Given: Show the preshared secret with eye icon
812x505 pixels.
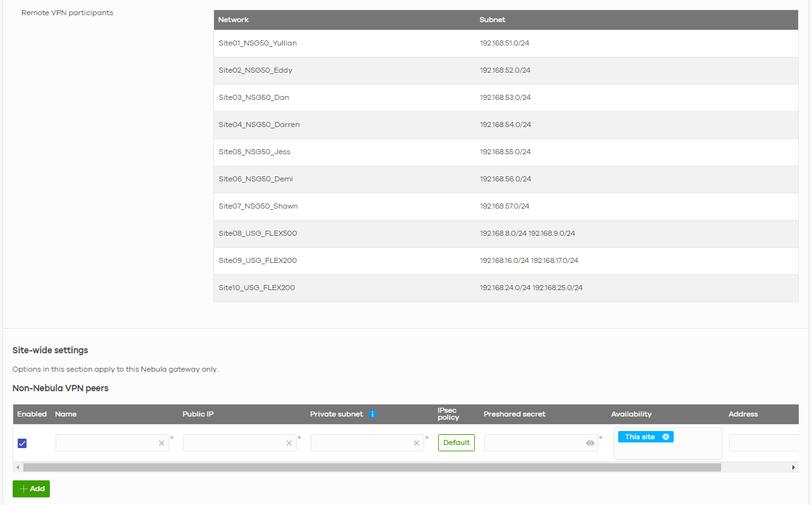Looking at the screenshot, I should (x=590, y=443).
